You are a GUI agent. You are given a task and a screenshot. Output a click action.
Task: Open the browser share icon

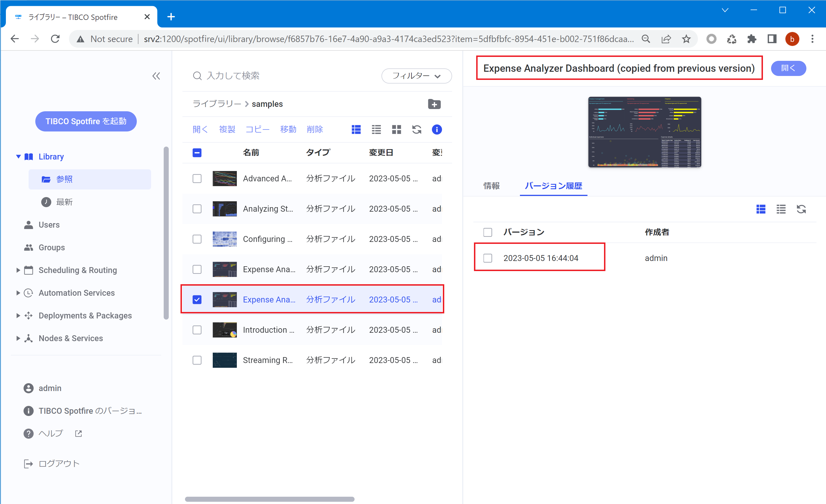point(666,39)
